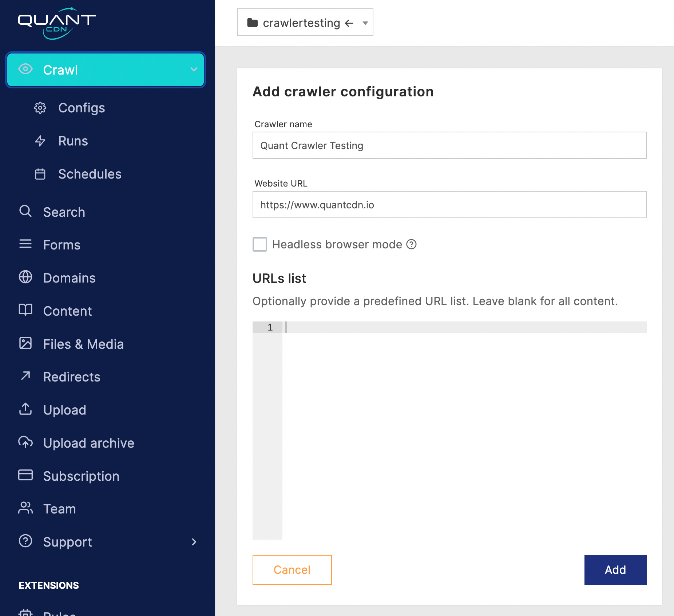Click the Runs lightning bolt icon

click(40, 141)
